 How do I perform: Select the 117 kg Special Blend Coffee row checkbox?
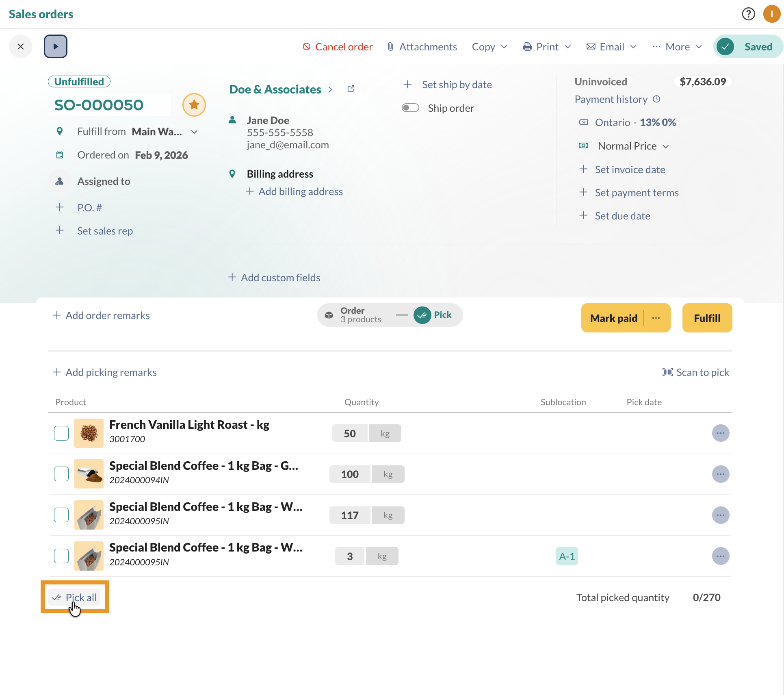(x=61, y=515)
